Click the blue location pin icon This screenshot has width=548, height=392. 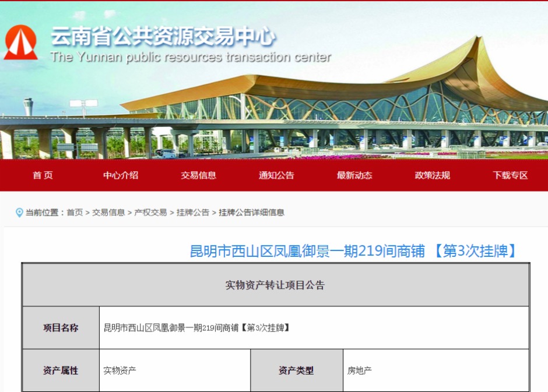click(19, 213)
